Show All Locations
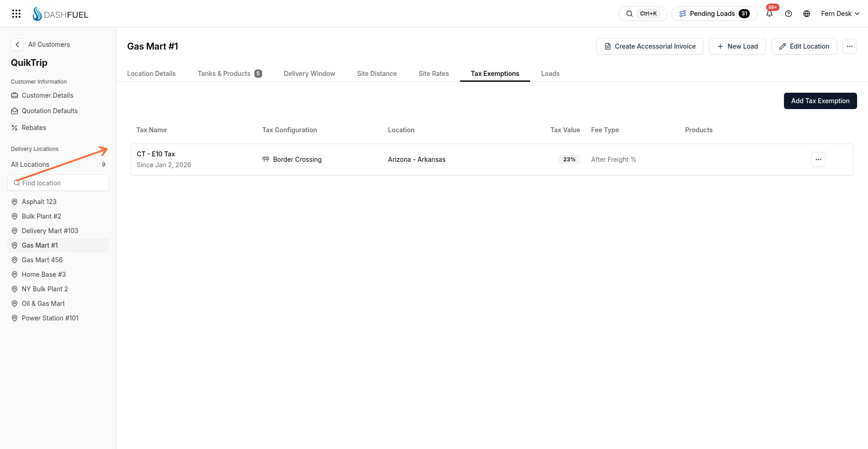The width and height of the screenshot is (868, 449). tap(58, 165)
